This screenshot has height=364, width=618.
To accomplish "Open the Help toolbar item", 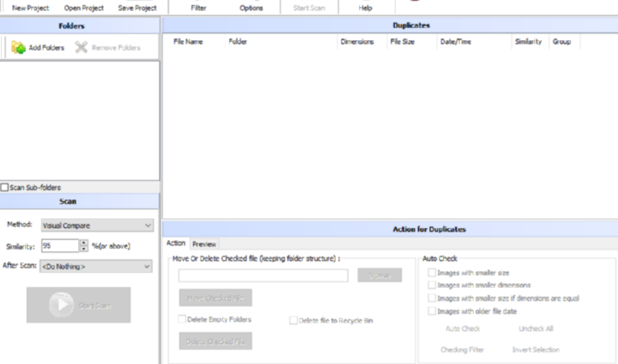I will [x=365, y=8].
